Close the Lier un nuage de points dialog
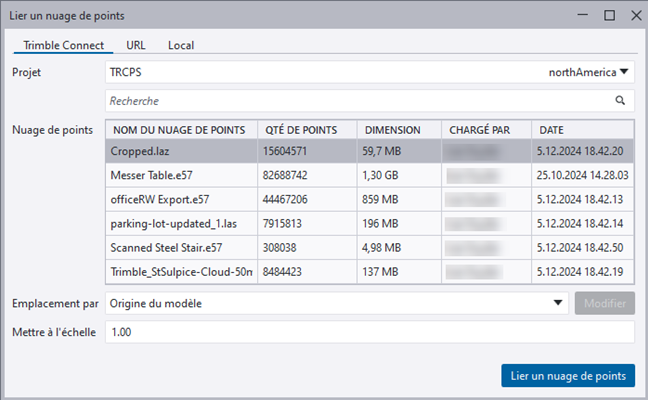 634,15
